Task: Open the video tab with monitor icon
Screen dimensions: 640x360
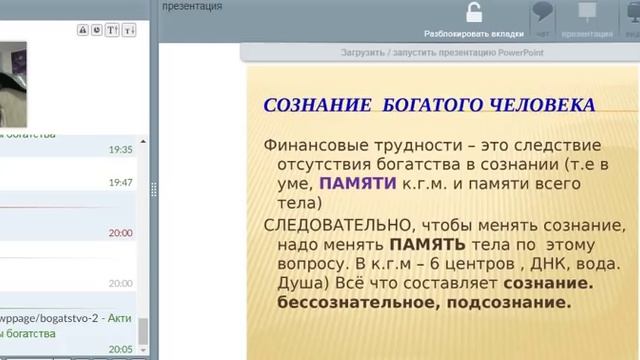Action: (x=633, y=20)
